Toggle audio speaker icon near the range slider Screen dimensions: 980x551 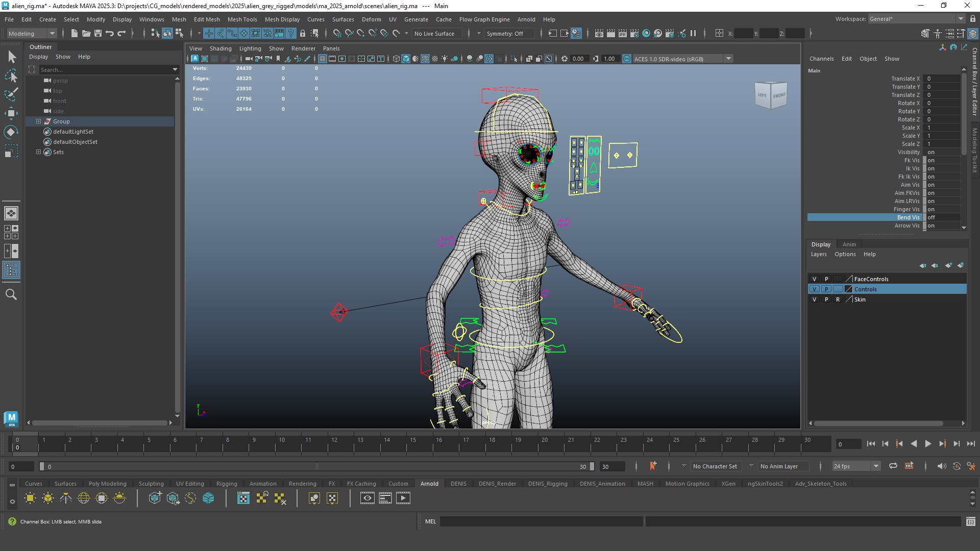tap(942, 466)
